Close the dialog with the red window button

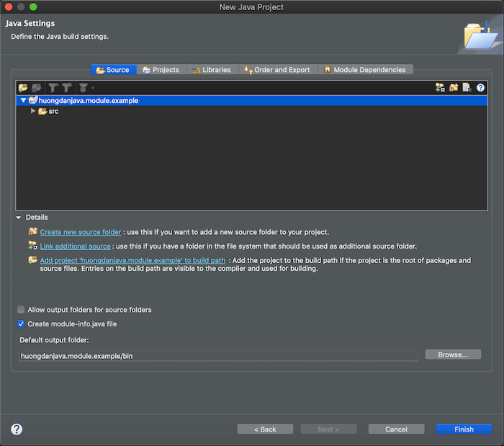pyautogui.click(x=9, y=6)
